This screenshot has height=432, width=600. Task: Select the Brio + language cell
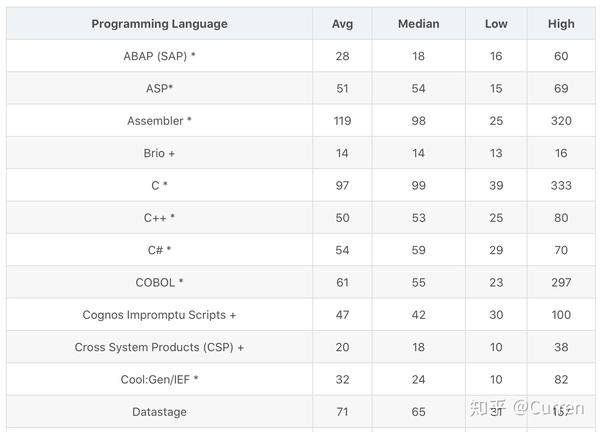(159, 153)
